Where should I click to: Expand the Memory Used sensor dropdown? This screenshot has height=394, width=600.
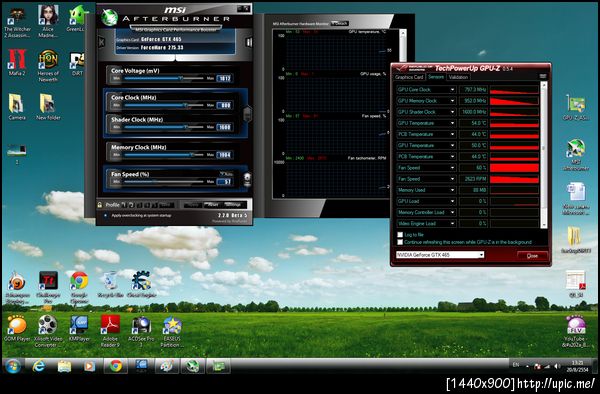coord(452,190)
